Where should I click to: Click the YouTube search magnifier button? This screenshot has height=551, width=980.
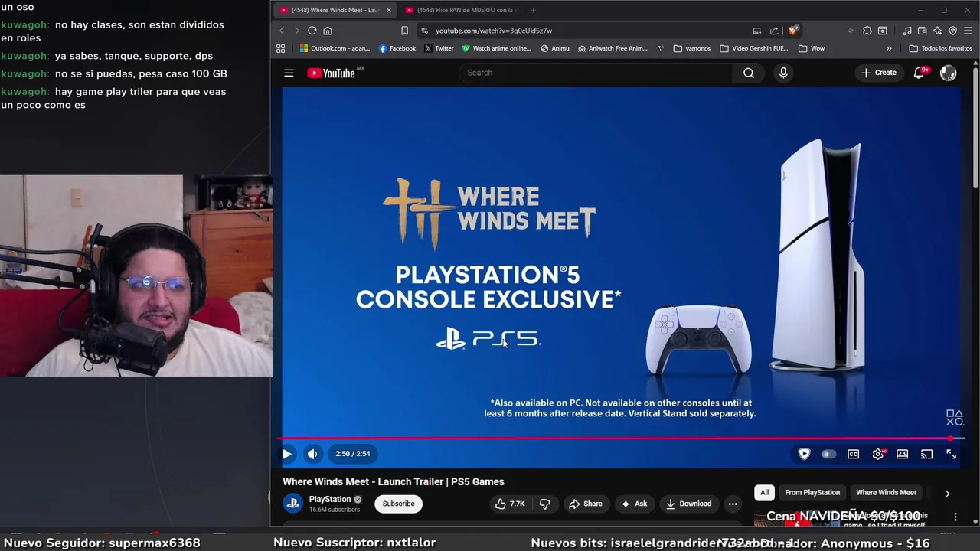pyautogui.click(x=749, y=73)
